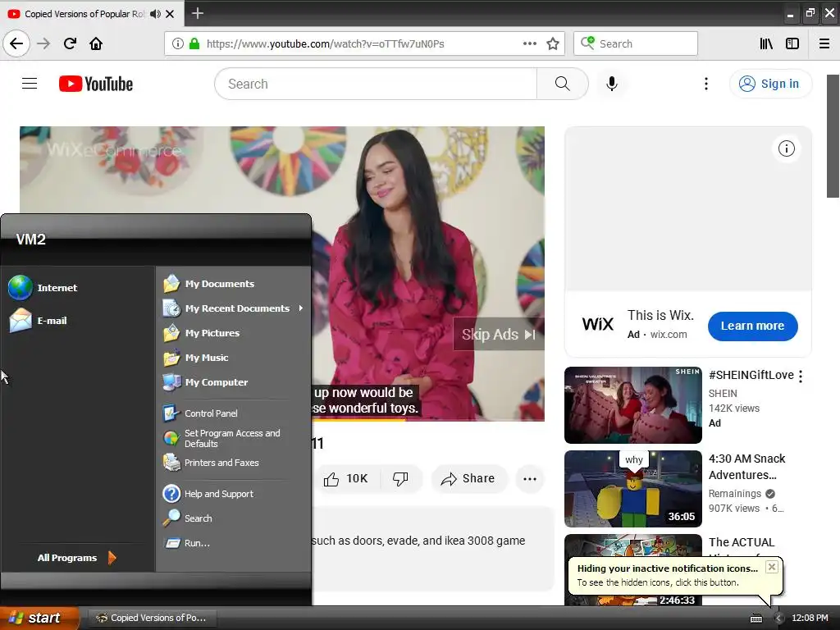This screenshot has height=630, width=840.
Task: Open a new tab with plus button
Action: coord(197,13)
